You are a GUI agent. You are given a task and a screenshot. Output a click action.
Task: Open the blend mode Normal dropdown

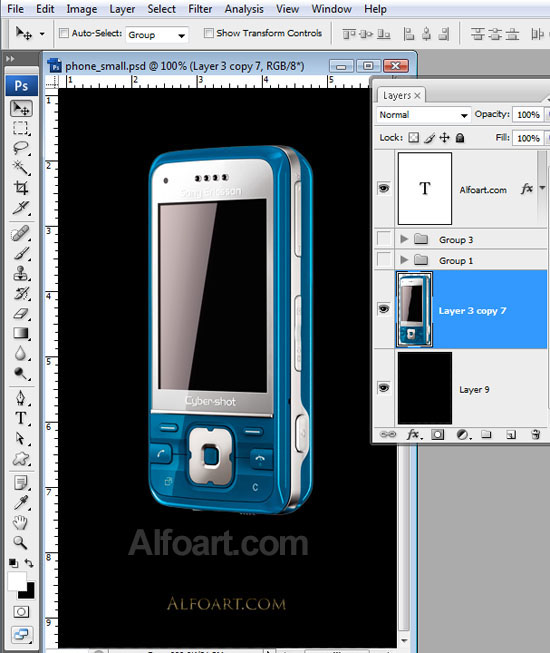423,115
